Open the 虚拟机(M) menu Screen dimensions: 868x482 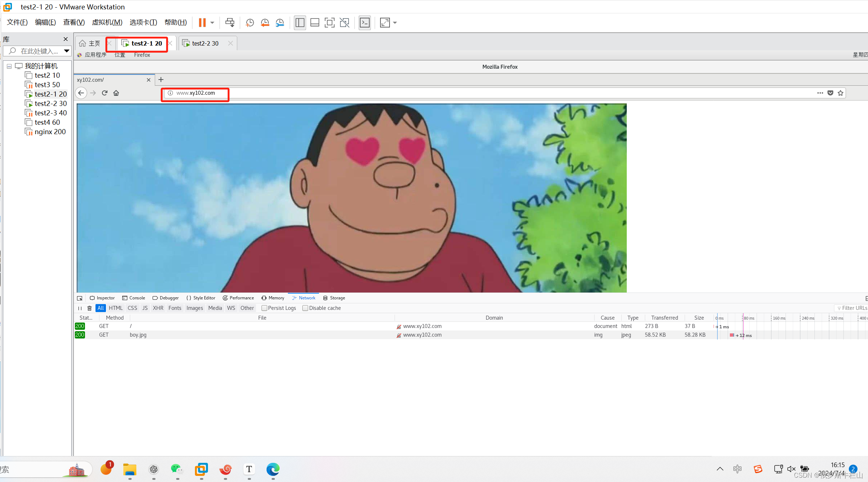pos(107,22)
